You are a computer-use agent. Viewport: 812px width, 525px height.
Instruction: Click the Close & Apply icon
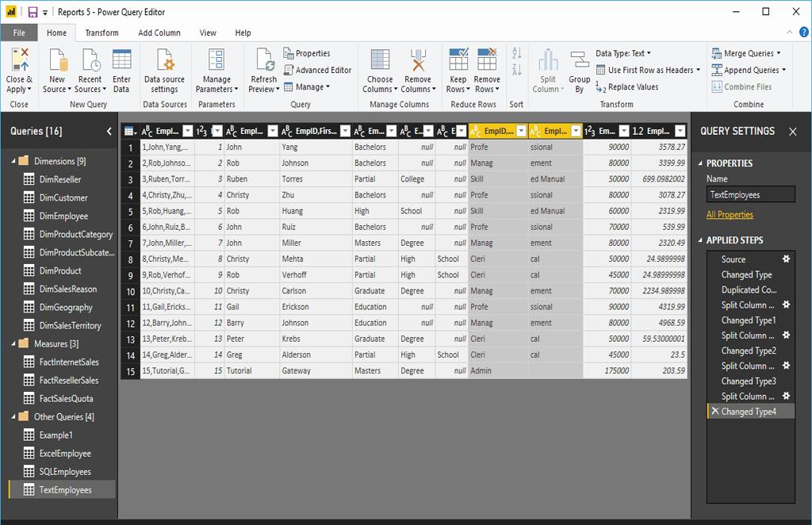tap(20, 59)
